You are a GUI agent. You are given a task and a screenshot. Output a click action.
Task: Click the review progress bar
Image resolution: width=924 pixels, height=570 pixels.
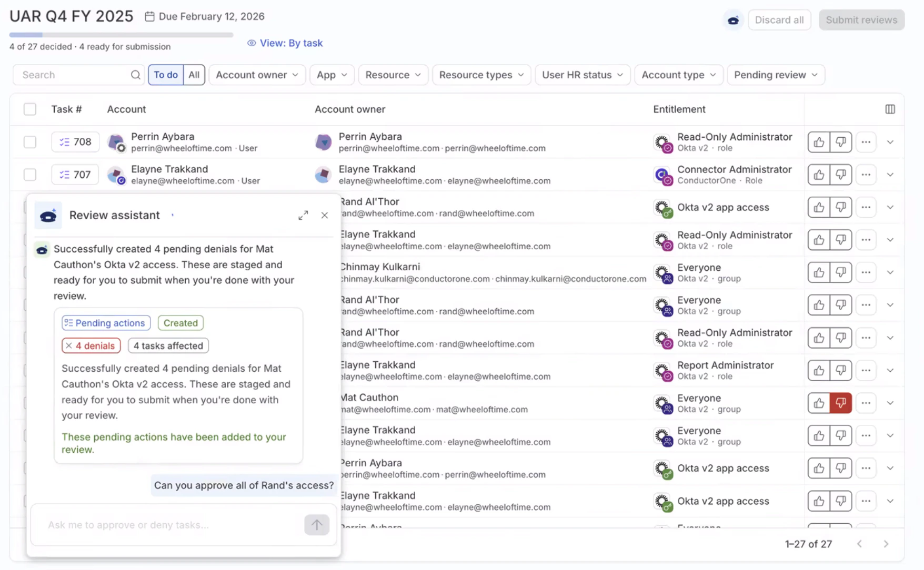point(121,34)
